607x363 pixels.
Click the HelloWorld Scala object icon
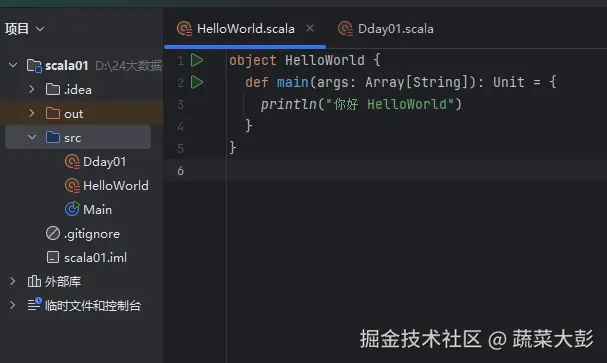click(x=72, y=185)
